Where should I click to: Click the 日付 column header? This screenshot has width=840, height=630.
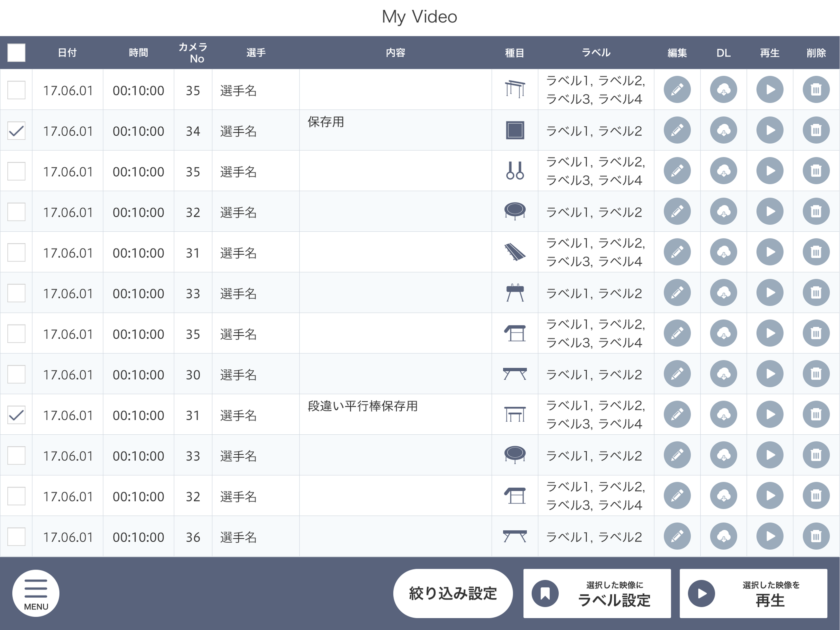[x=67, y=53]
